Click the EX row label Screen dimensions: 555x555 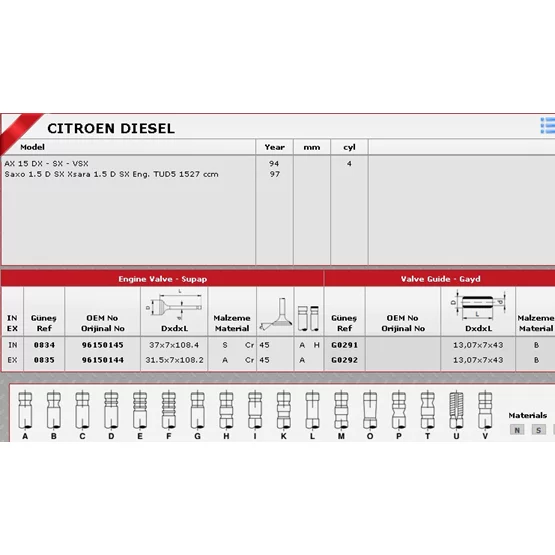pos(12,360)
